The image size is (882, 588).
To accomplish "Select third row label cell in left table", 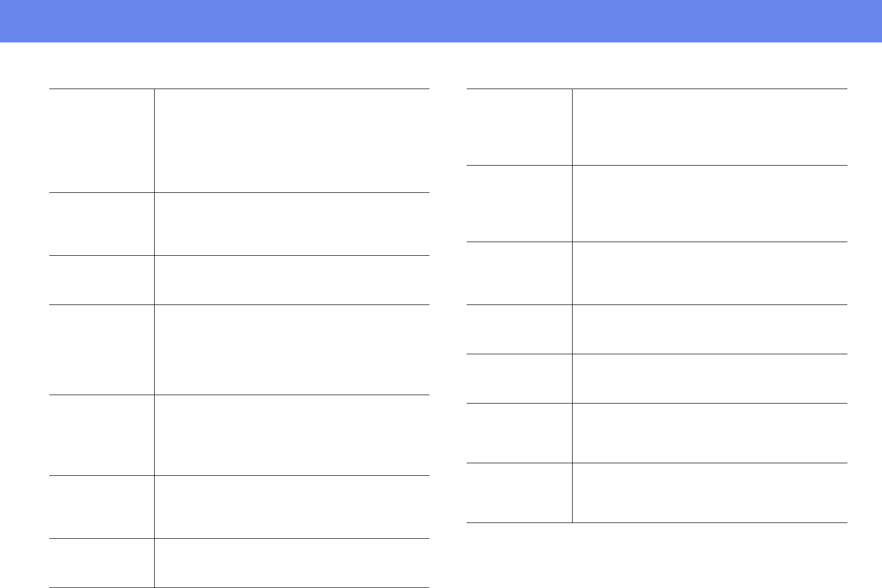I will point(102,280).
